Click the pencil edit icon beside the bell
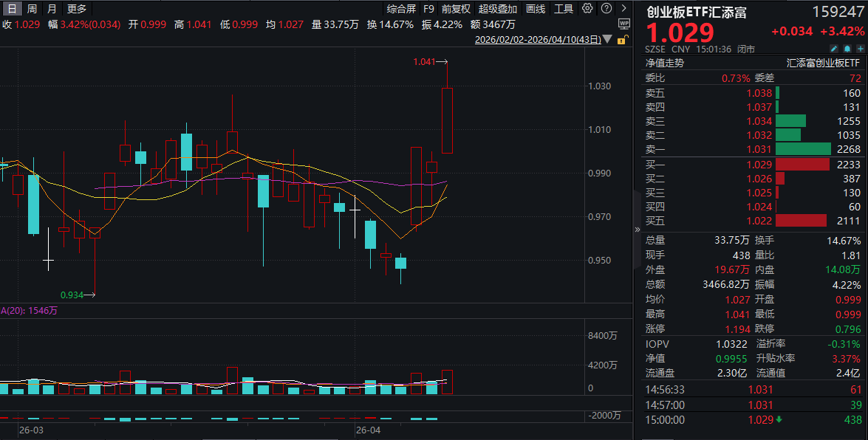 click(x=834, y=48)
